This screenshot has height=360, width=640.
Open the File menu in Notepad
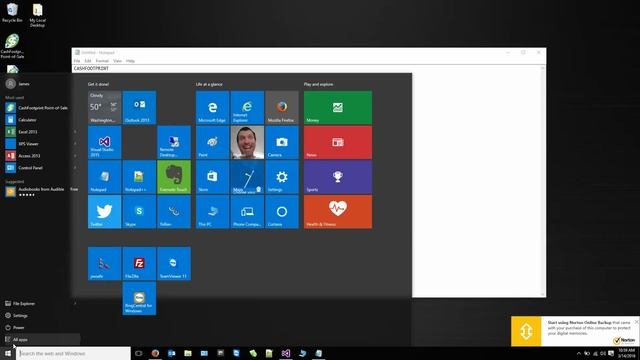[x=77, y=61]
